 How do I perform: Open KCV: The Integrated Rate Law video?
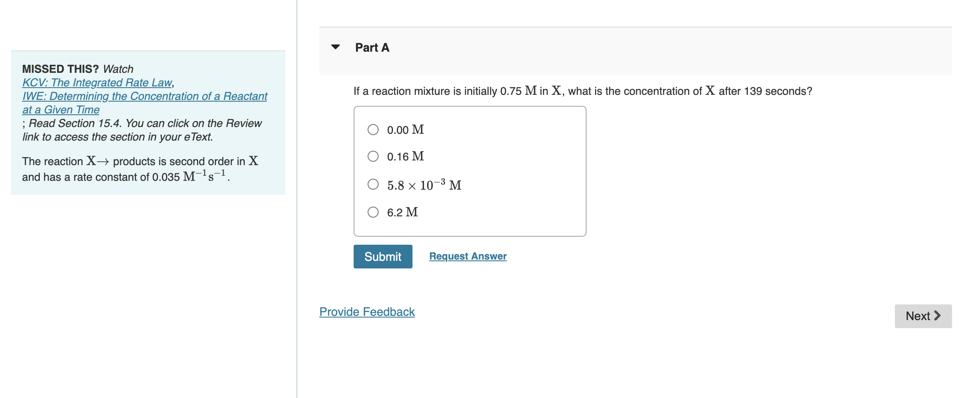click(x=97, y=83)
